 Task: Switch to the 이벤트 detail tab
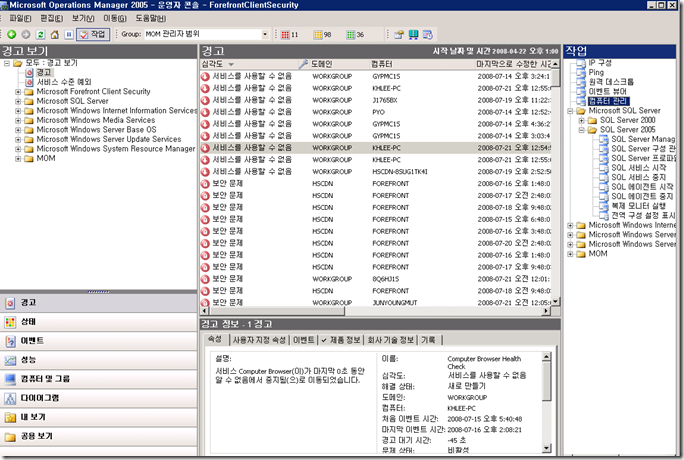click(x=304, y=340)
